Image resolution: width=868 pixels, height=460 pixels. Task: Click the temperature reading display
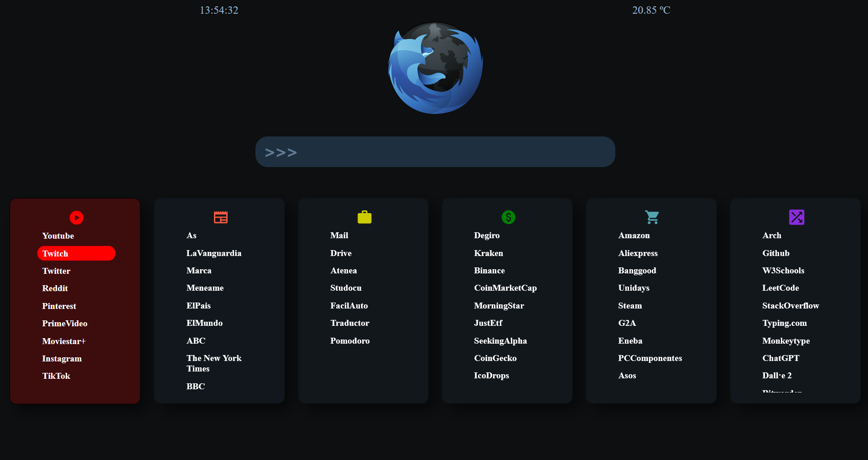[651, 10]
